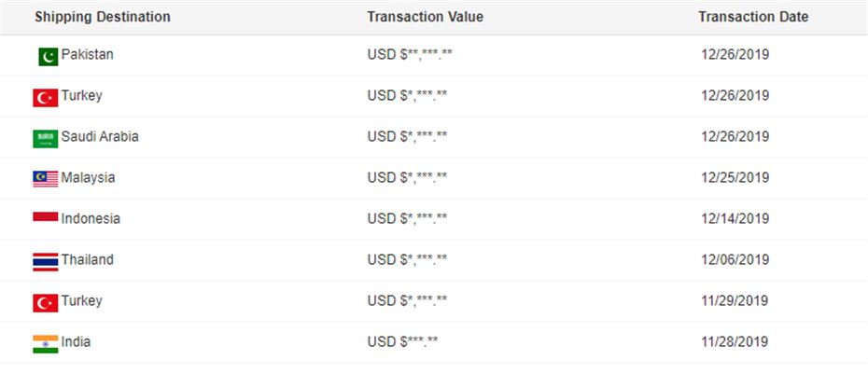Click the Thailand flag icon
This screenshot has height=374, width=868.
tap(46, 262)
